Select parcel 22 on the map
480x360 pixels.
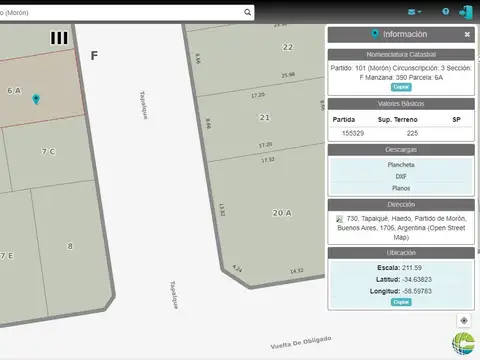coord(288,47)
